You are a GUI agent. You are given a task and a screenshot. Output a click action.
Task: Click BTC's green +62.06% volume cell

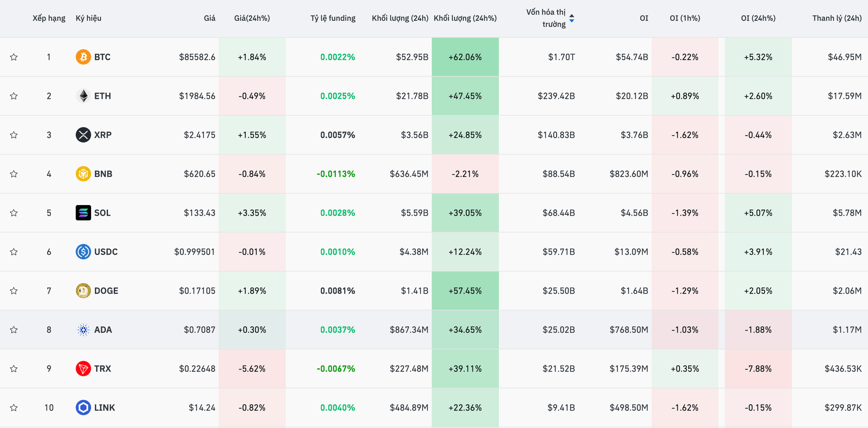coord(465,57)
